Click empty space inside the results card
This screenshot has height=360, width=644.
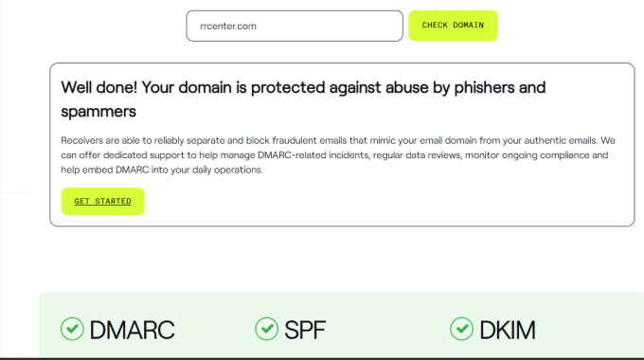click(390, 202)
